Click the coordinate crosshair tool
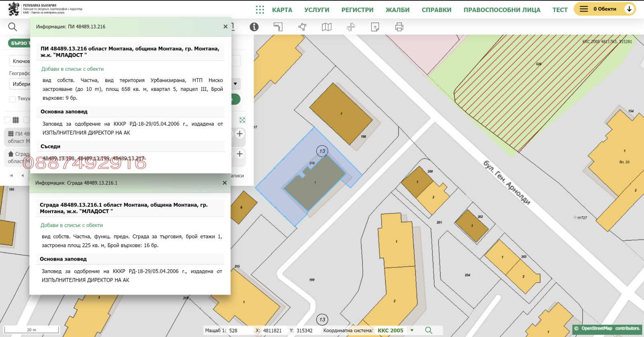This screenshot has height=337, width=644. tap(351, 27)
